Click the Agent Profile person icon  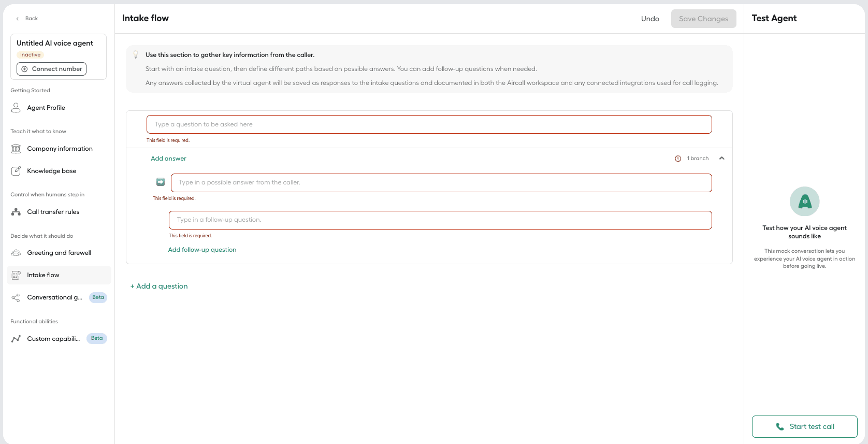tap(16, 108)
